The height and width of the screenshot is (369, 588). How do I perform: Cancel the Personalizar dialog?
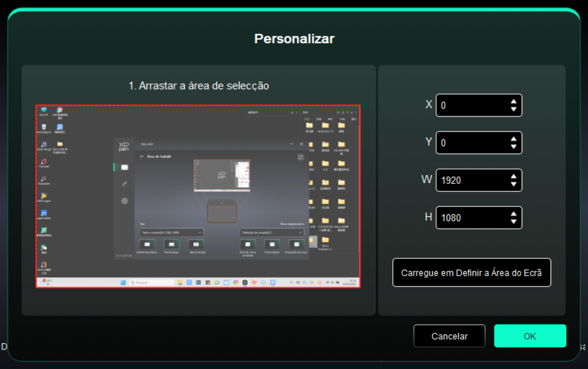(x=450, y=336)
